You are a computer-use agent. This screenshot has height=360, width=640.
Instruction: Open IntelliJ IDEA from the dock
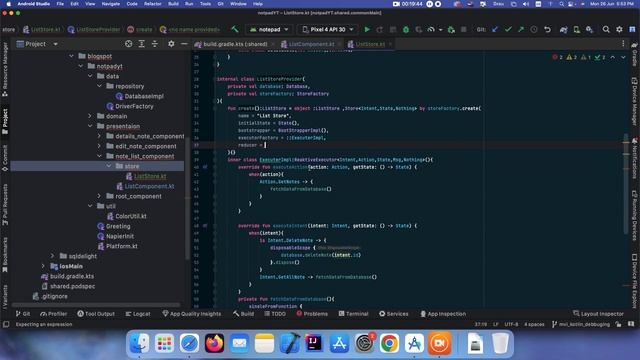click(314, 343)
